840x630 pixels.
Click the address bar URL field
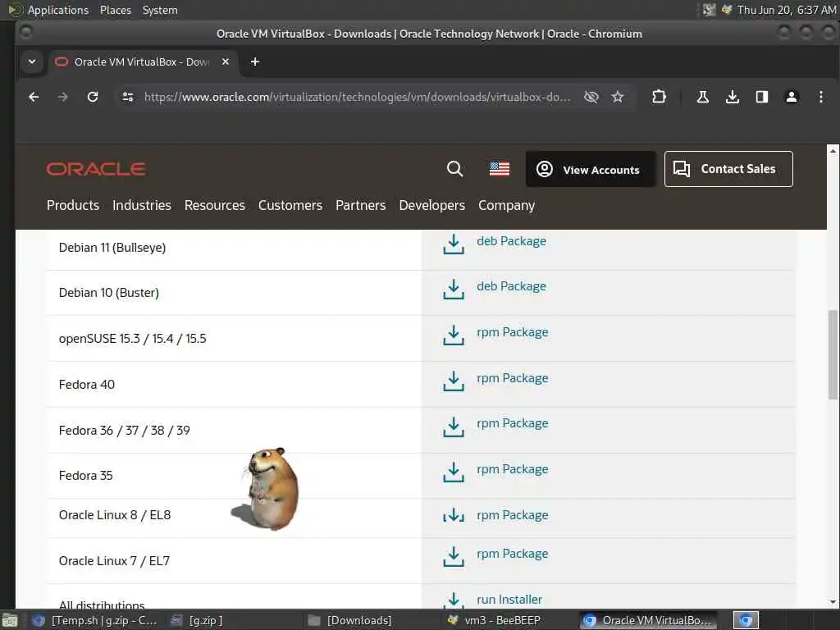pos(356,97)
